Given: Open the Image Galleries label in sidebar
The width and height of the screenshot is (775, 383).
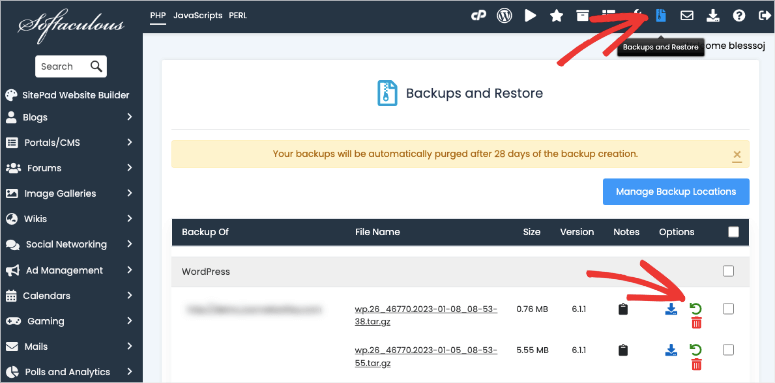Looking at the screenshot, I should tap(60, 193).
